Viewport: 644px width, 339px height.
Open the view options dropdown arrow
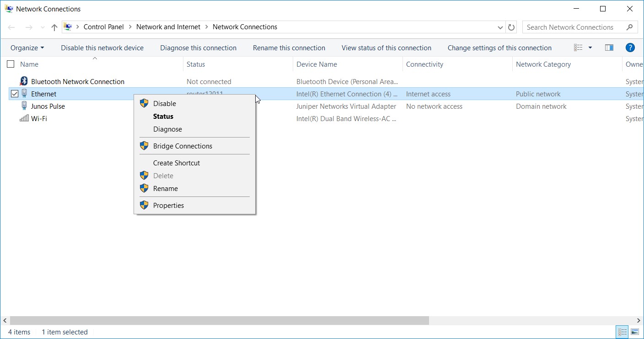coord(590,48)
